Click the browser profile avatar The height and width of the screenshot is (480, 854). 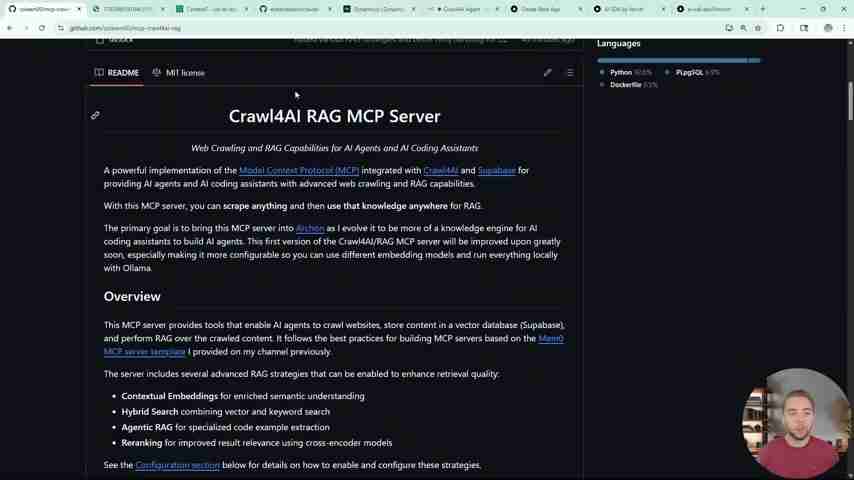[x=828, y=28]
